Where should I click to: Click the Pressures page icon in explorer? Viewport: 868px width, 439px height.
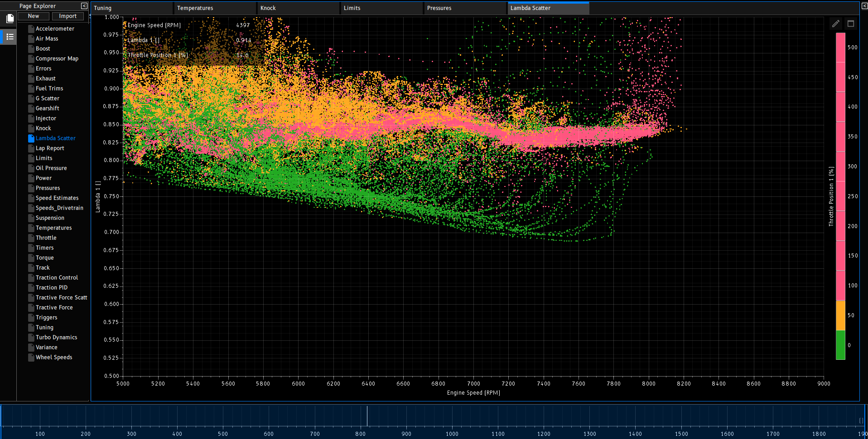pos(31,188)
